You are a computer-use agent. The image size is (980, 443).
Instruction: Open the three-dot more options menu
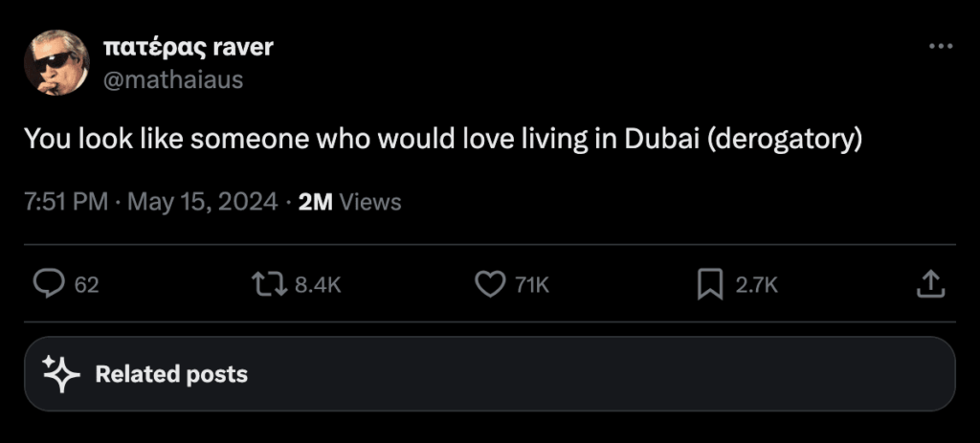[x=941, y=47]
